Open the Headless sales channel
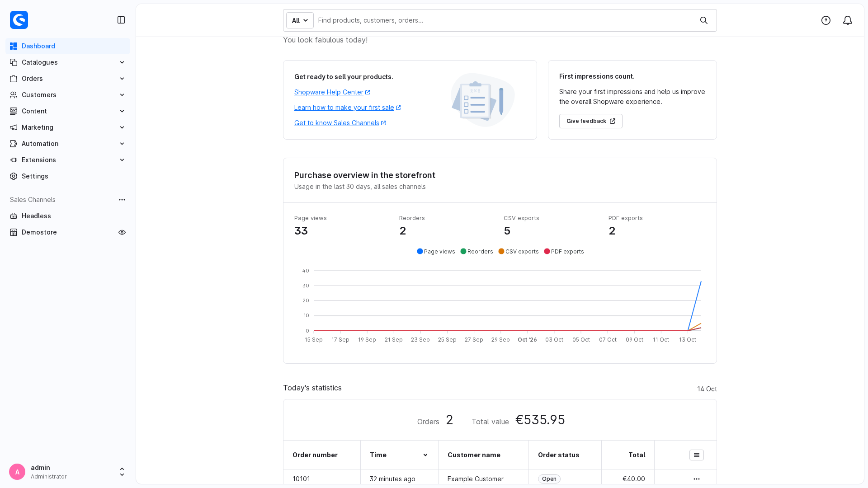Screen dimensions: 868x488 coord(68,216)
